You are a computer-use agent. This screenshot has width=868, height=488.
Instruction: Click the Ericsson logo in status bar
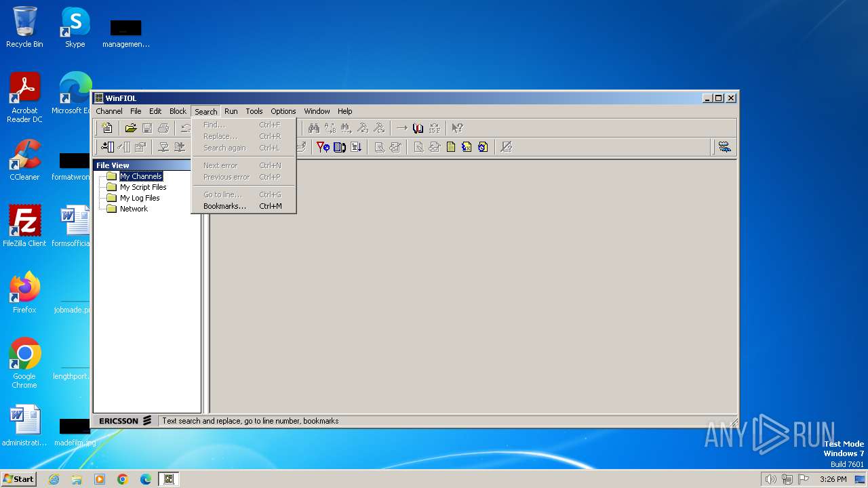click(125, 421)
